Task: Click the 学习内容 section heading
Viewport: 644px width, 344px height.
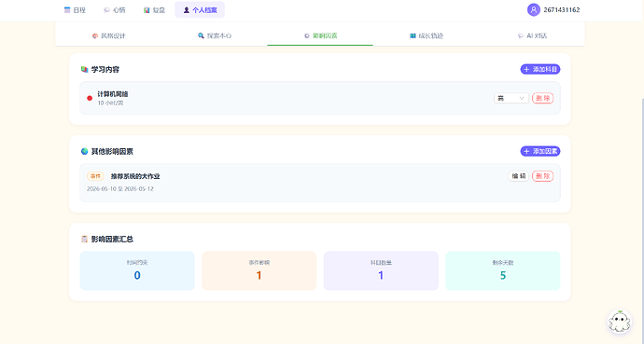Action: click(x=105, y=69)
